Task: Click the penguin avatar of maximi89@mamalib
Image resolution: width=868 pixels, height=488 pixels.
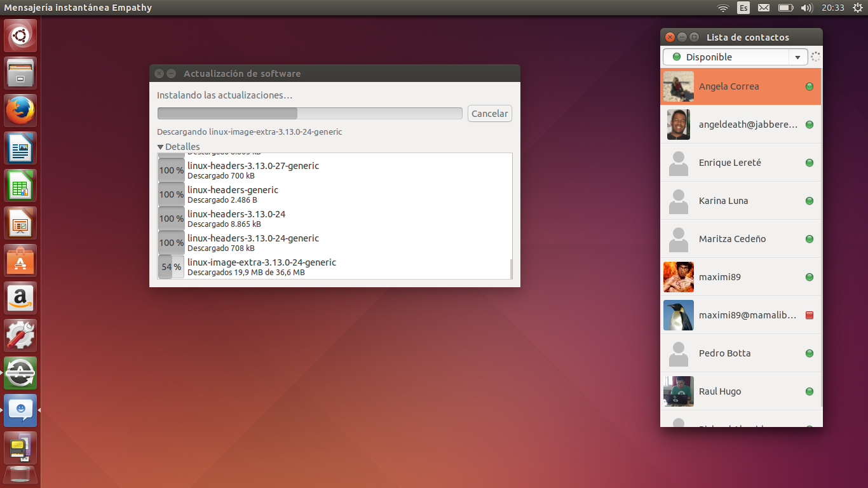Action: [x=679, y=315]
